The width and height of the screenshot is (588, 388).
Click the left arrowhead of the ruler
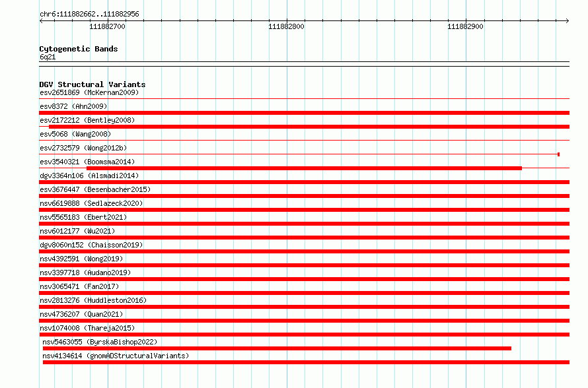(41, 21)
